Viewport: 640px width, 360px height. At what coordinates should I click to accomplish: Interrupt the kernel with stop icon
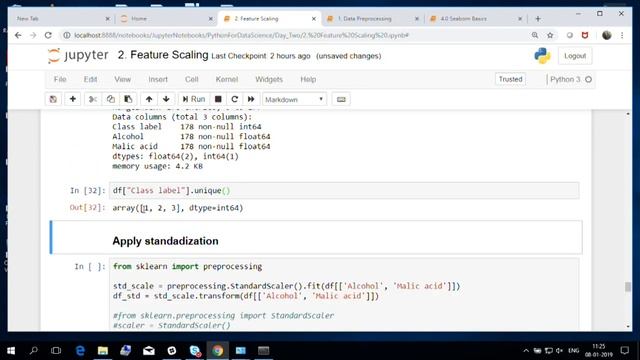(218, 99)
